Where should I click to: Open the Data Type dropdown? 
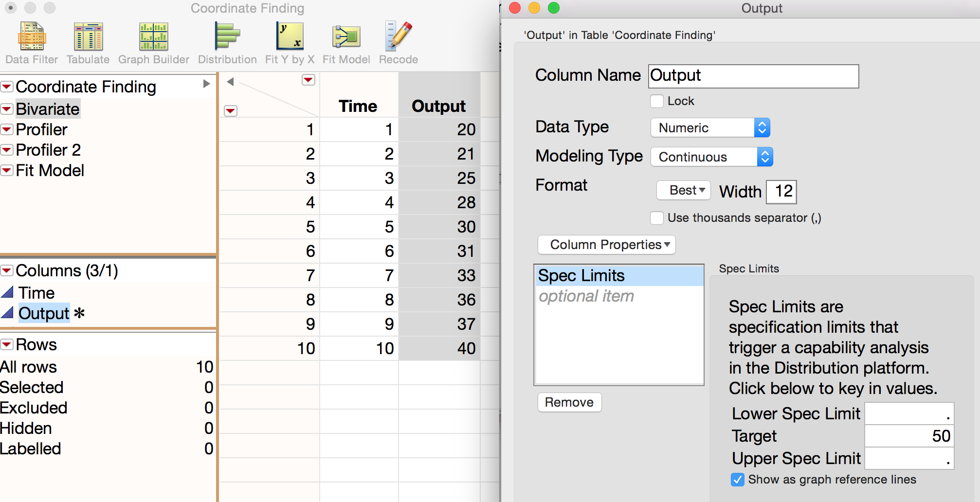tap(762, 127)
